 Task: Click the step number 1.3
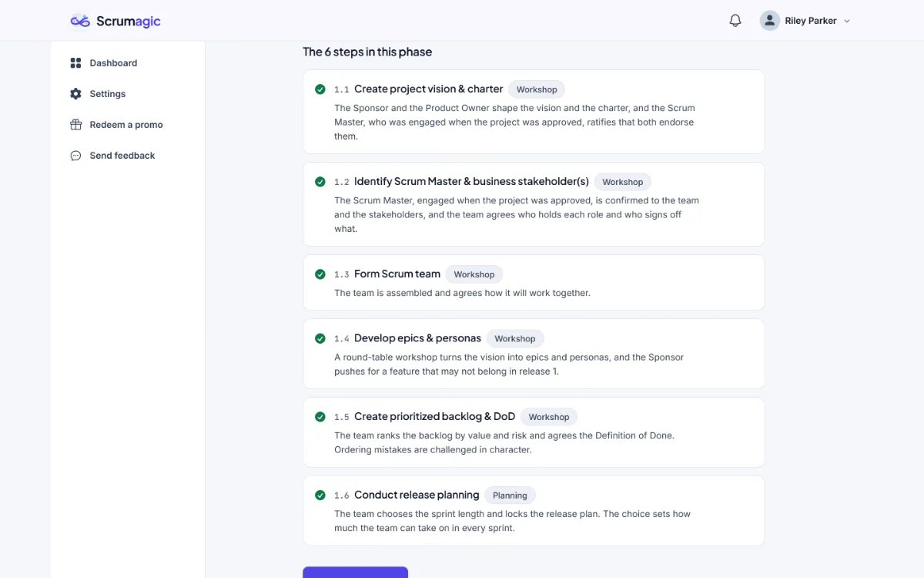click(342, 274)
